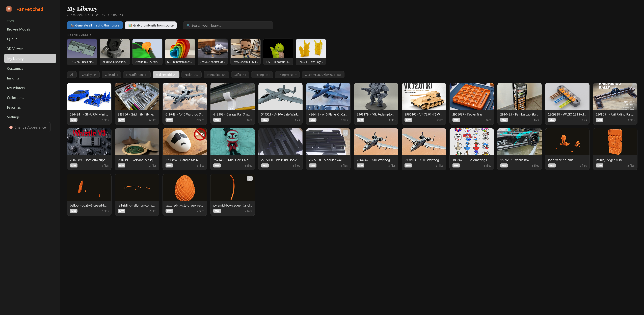644x315 pixels.
Task: Click gear icon on Modular Wall card
Action: [345, 133]
